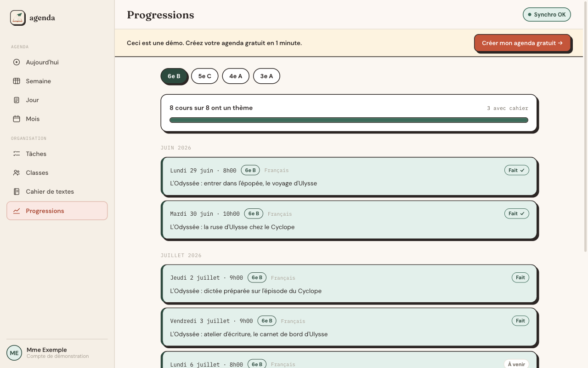Viewport: 588px width, 368px height.
Task: Click the agenda book logo icon
Action: (18, 17)
